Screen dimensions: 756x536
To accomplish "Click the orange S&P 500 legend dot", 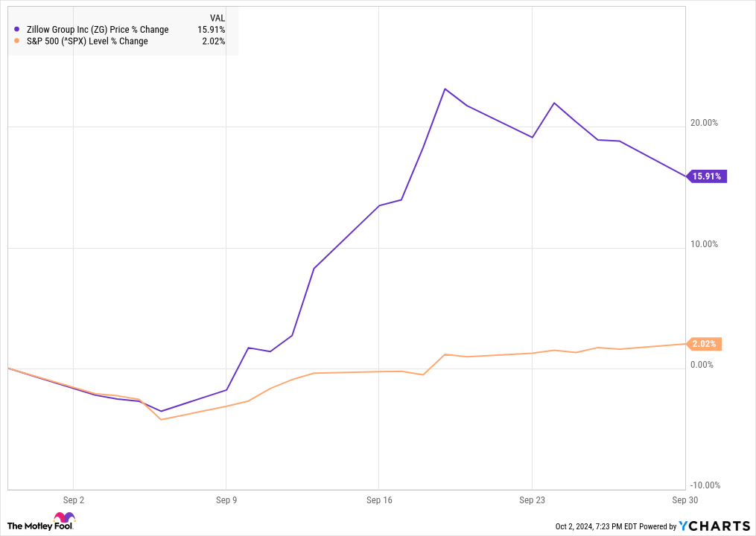I will [x=17, y=41].
